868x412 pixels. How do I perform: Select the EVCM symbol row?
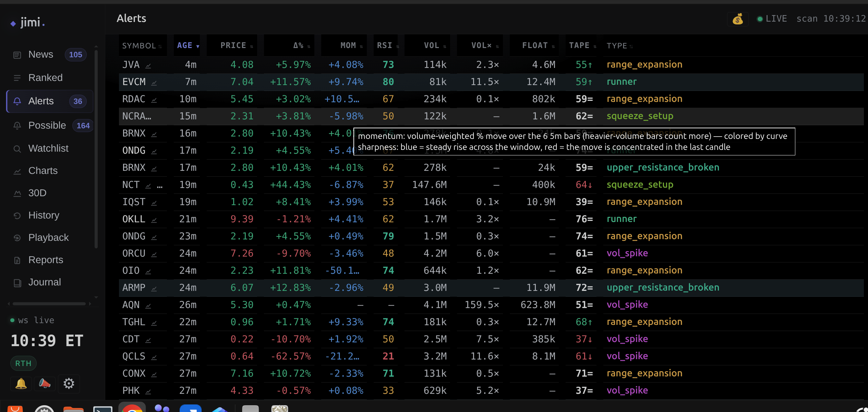pyautogui.click(x=491, y=82)
